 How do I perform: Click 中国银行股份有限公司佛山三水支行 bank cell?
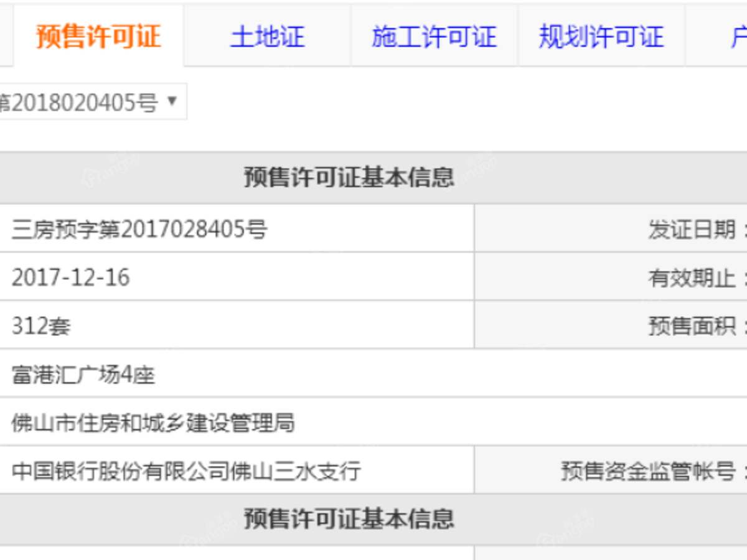[x=186, y=471]
